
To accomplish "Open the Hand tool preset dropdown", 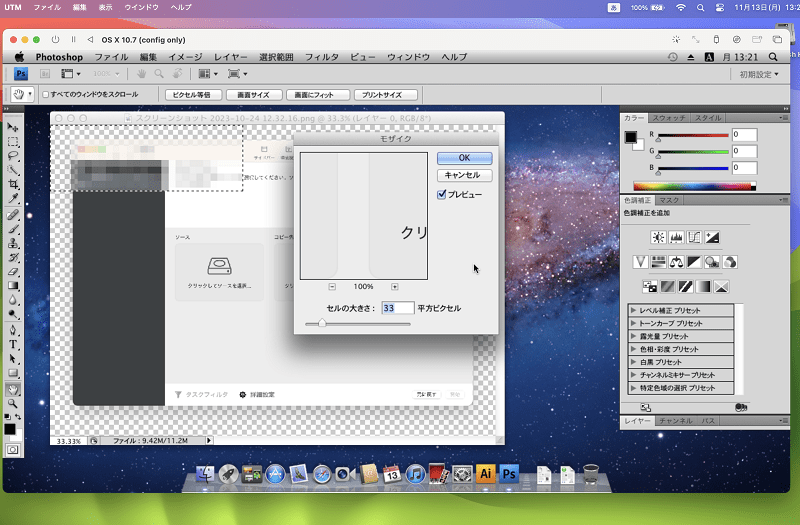I will point(30,94).
